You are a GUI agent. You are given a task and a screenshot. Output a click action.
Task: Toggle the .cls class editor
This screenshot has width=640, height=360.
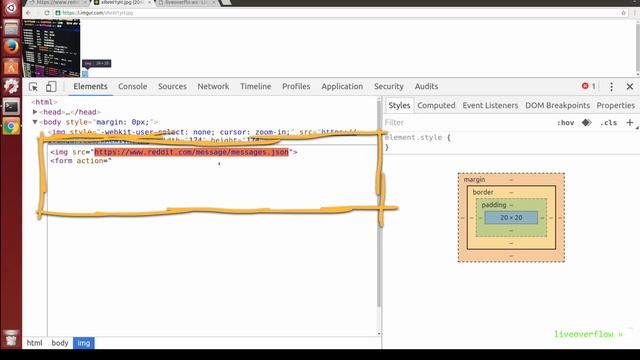tap(608, 123)
